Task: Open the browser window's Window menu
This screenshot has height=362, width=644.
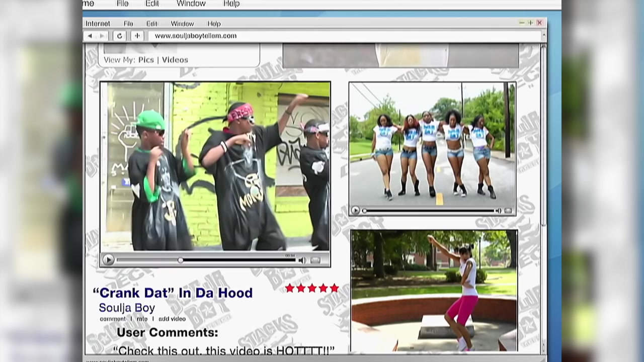Action: 182,24
